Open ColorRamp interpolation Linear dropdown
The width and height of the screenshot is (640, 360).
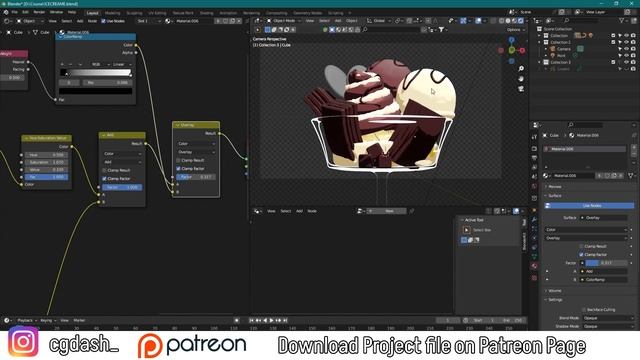pos(122,64)
